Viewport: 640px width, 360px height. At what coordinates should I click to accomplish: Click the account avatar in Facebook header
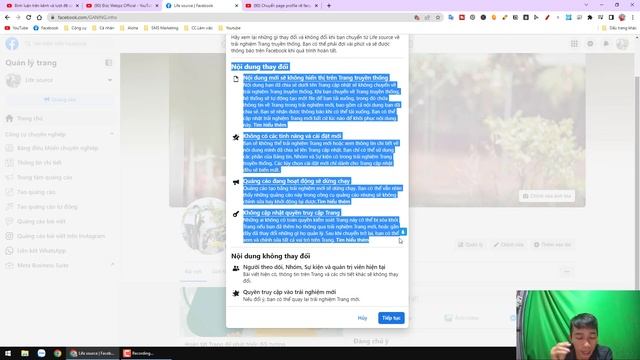click(622, 44)
